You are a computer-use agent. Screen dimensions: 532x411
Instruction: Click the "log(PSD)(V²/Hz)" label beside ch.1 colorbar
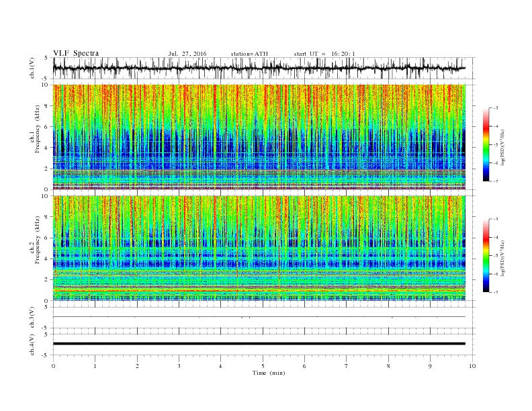[x=503, y=147]
